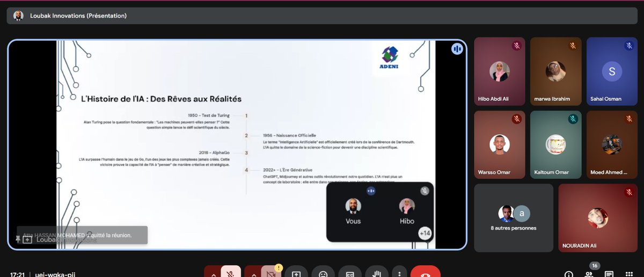Click timeline marker number 1
The height and width of the screenshot is (277, 644).
coord(246,115)
